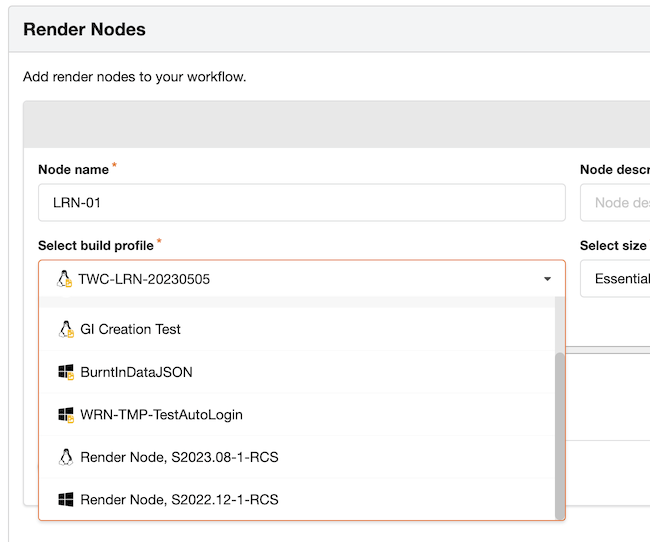Focus the Node description input field
Screen dimensions: 650x542
(615, 203)
